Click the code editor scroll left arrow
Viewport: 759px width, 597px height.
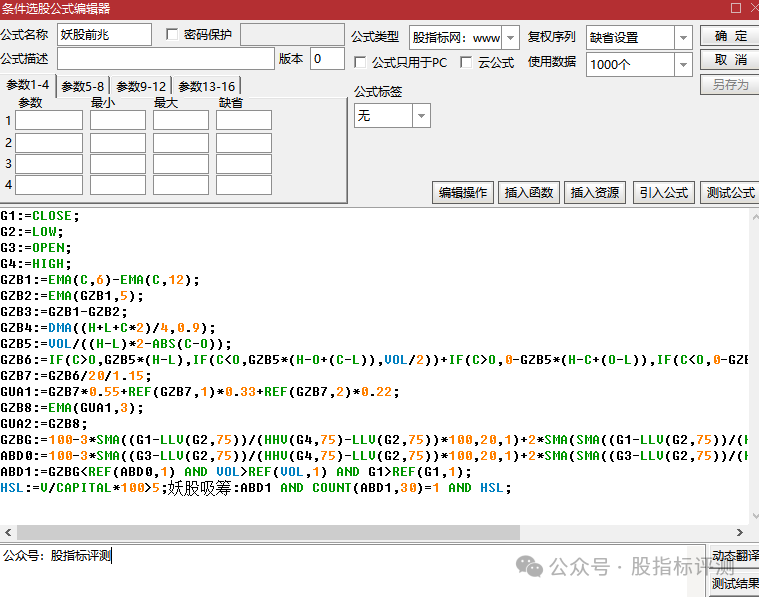[x=8, y=532]
